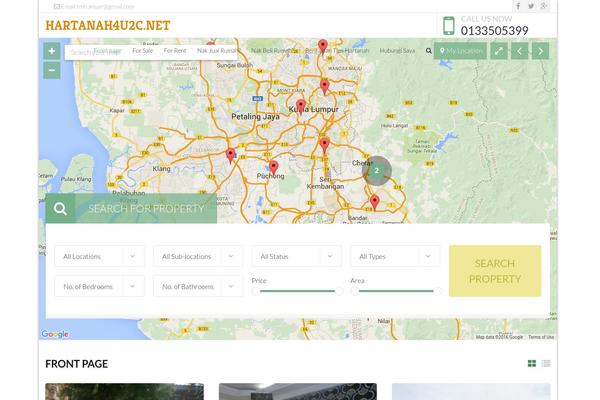The height and width of the screenshot is (400, 600).
Task: Open the Nak Beli Rumah menu item
Action: pos(272,51)
